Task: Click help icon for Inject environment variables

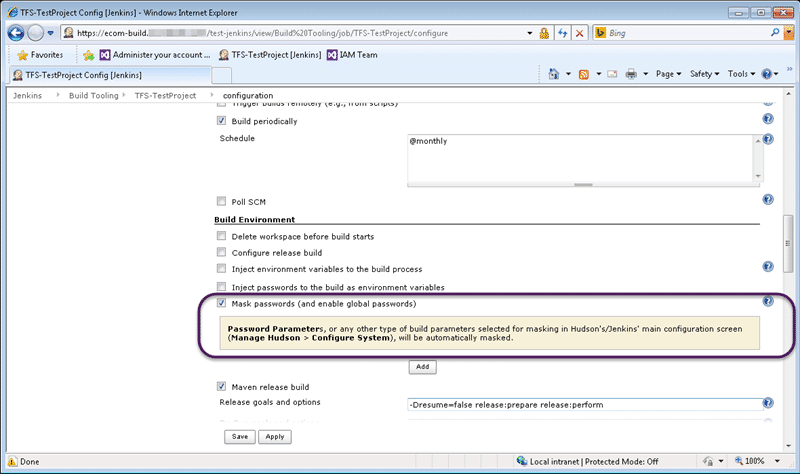Action: click(x=768, y=266)
